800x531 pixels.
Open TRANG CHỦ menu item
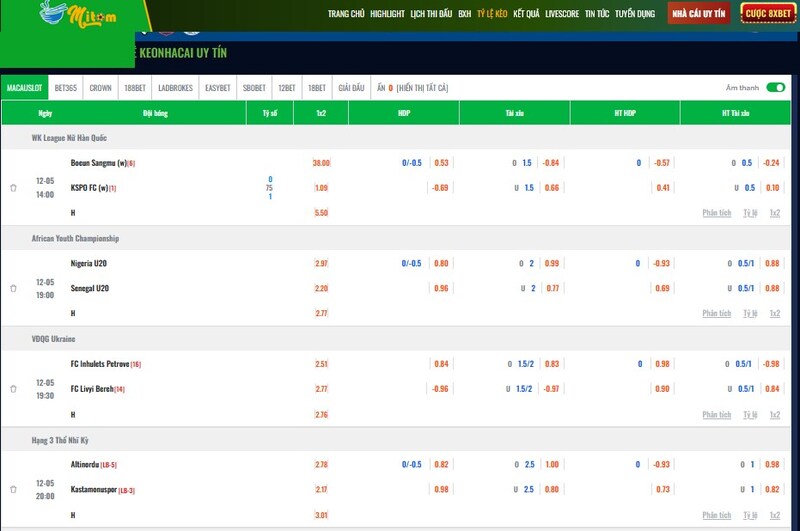pos(346,14)
